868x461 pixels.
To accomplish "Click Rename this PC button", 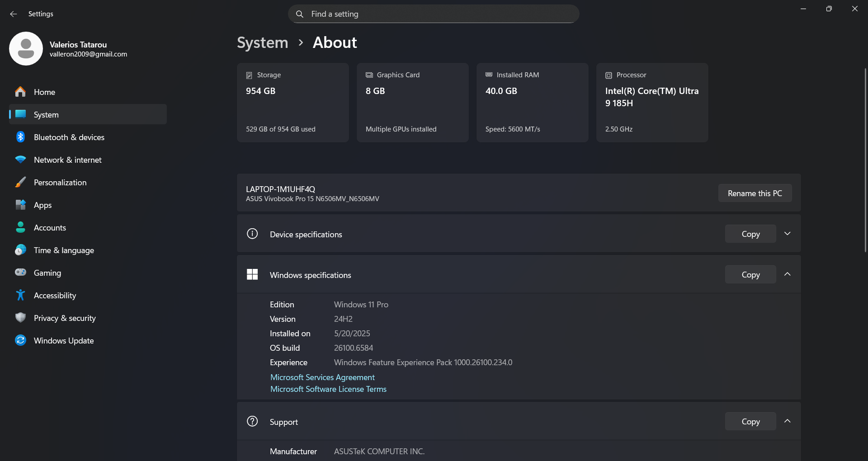I will click(755, 193).
